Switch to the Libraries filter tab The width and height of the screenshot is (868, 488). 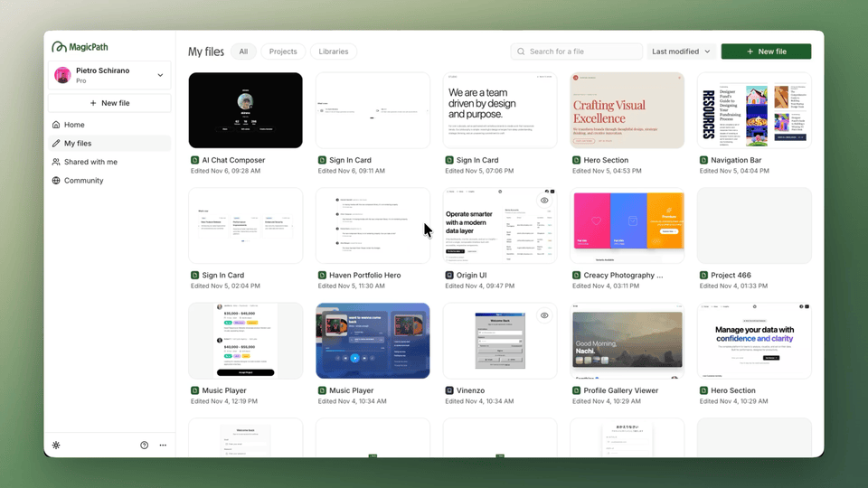(333, 52)
